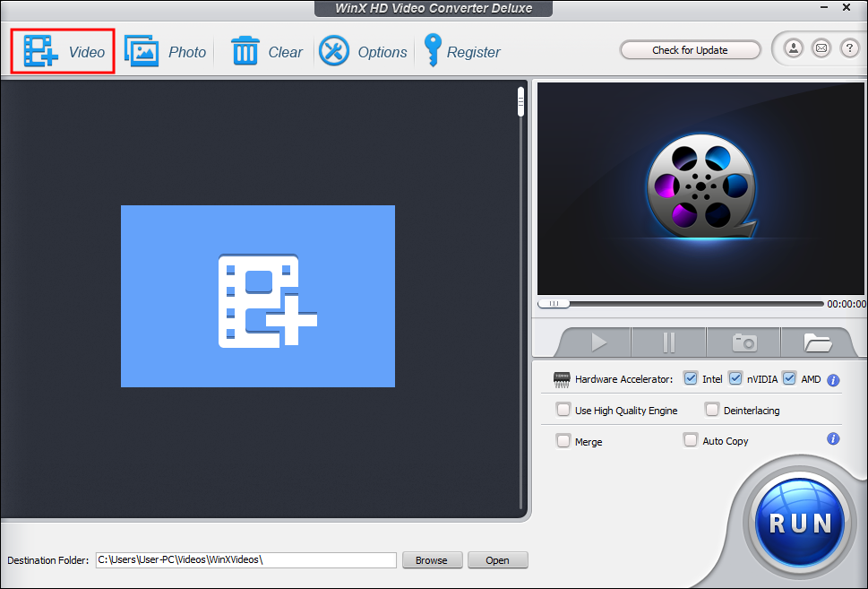868x589 pixels.
Task: Enable the Merge checkbox
Action: pyautogui.click(x=563, y=441)
